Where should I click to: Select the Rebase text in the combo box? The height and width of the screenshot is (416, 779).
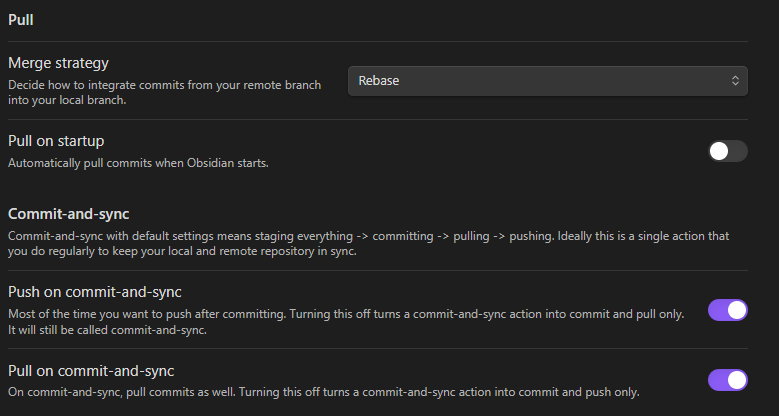pos(379,80)
